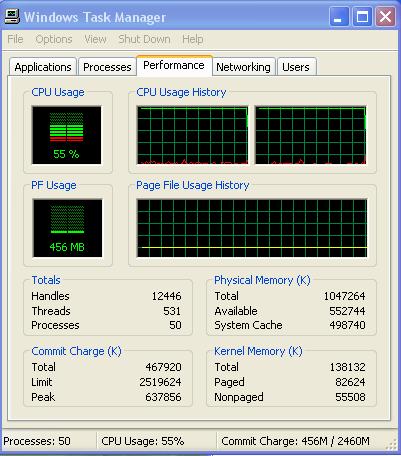Viewport: 401px width, 456px height.
Task: Switch to the Processes tab
Action: pos(107,67)
